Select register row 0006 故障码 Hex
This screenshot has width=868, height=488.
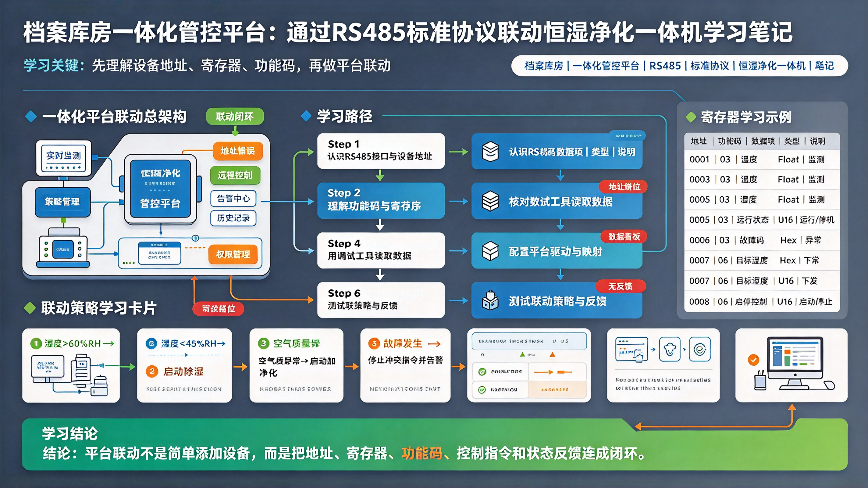pyautogui.click(x=762, y=240)
